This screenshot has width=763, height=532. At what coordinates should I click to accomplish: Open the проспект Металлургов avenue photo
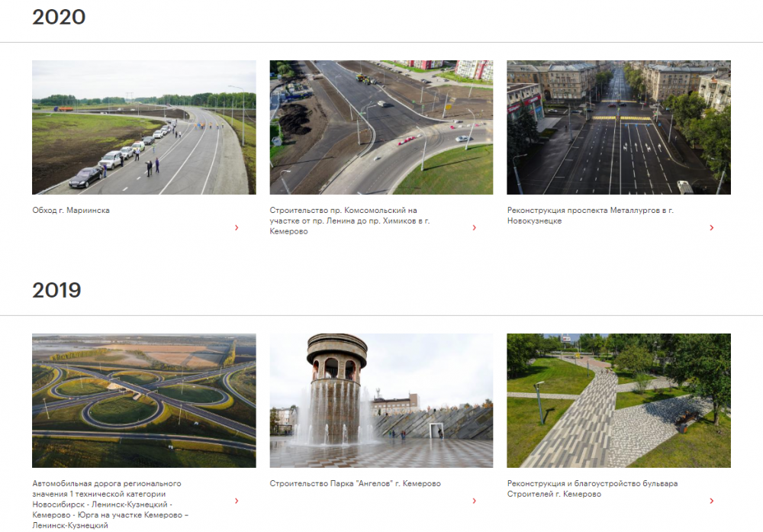coord(618,127)
